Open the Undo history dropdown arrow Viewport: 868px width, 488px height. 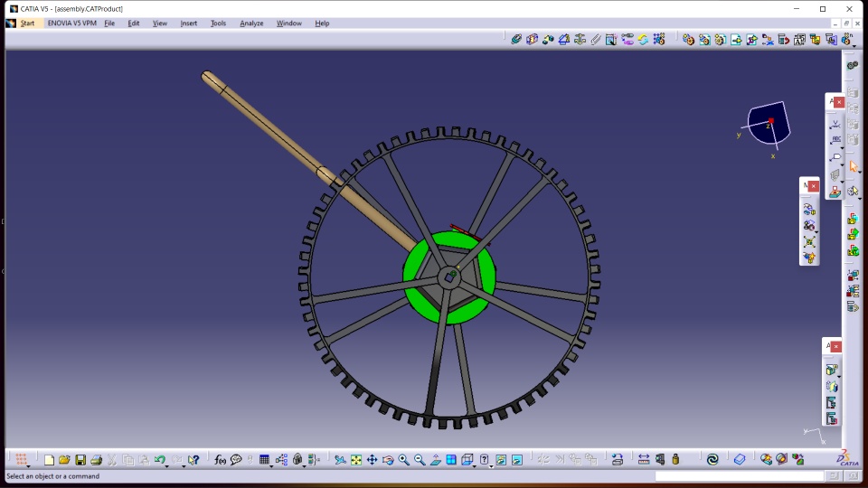(166, 466)
